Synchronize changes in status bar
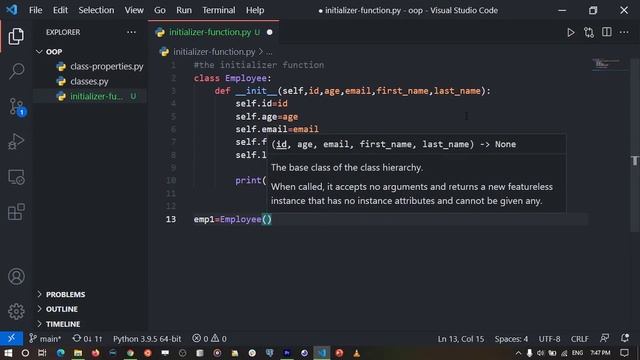 pos(87,339)
